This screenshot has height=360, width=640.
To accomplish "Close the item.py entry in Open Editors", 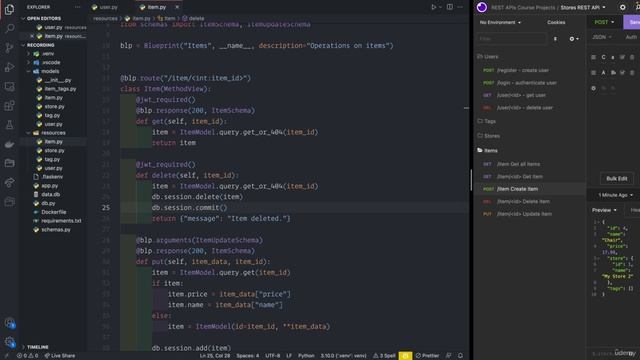I will pyautogui.click(x=32, y=36).
